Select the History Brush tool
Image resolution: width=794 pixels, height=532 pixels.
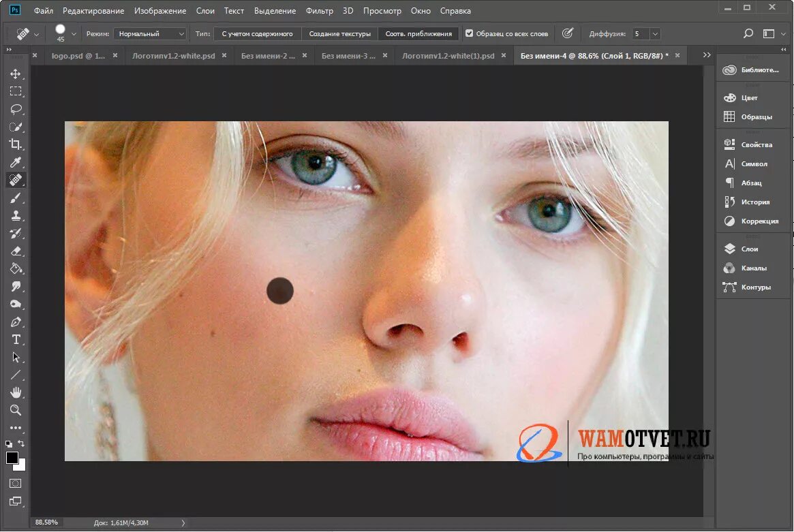(16, 234)
